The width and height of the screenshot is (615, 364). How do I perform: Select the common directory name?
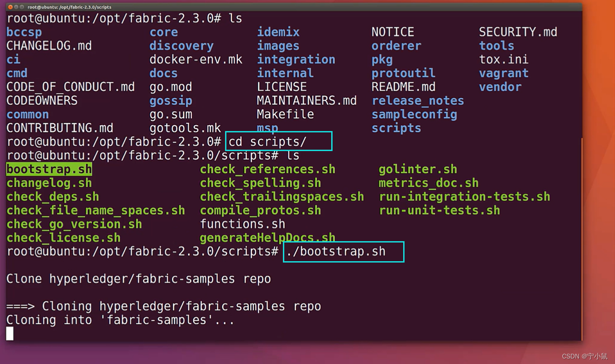click(27, 114)
